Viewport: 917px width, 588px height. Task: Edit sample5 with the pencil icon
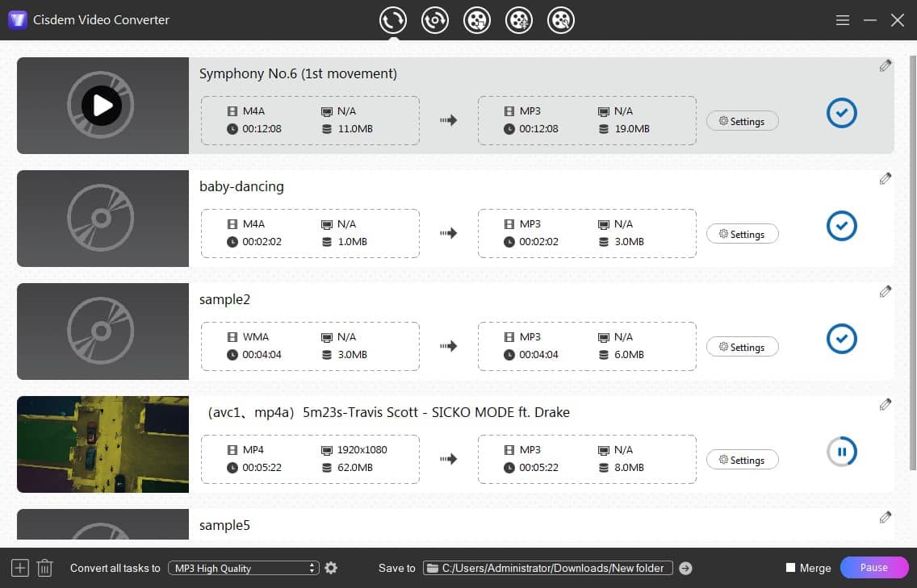click(x=885, y=517)
